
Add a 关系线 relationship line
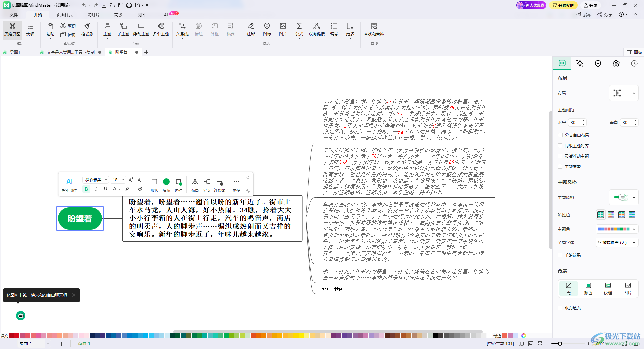pyautogui.click(x=182, y=30)
